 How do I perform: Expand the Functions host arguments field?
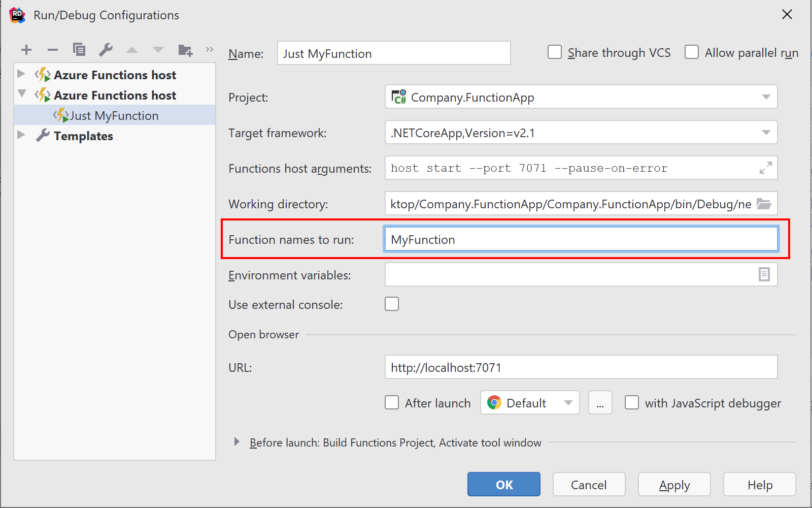coord(765,168)
